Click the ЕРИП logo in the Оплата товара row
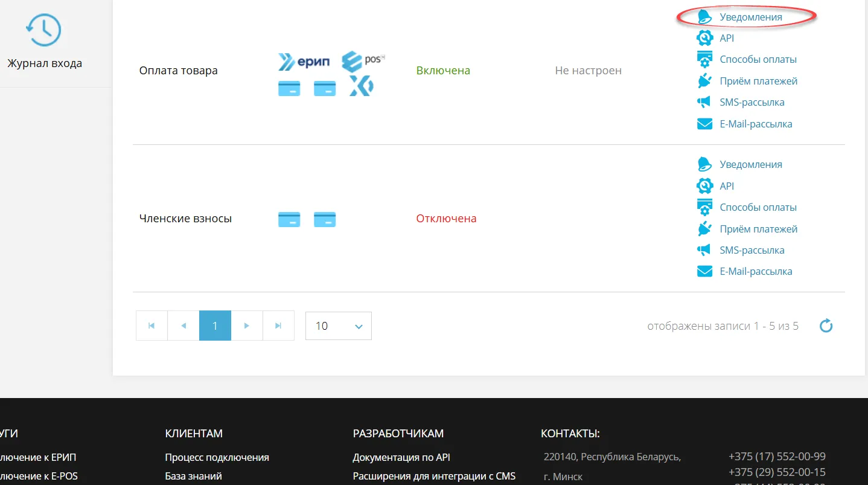Image resolution: width=868 pixels, height=485 pixels. [304, 61]
